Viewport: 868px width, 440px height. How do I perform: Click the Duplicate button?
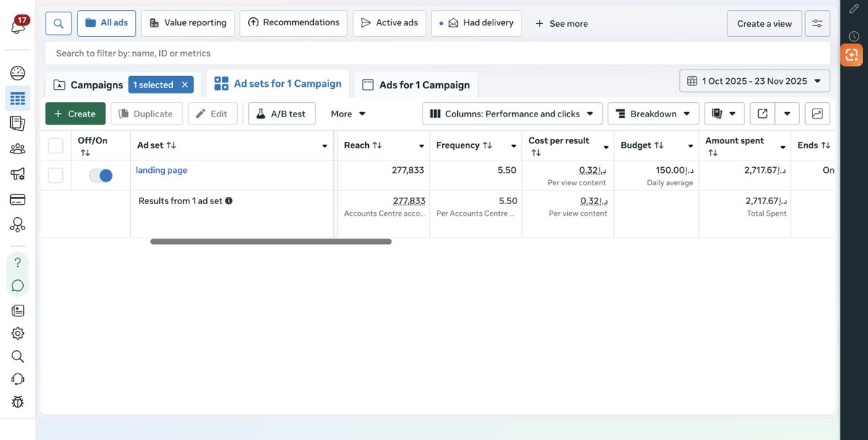[x=146, y=114]
